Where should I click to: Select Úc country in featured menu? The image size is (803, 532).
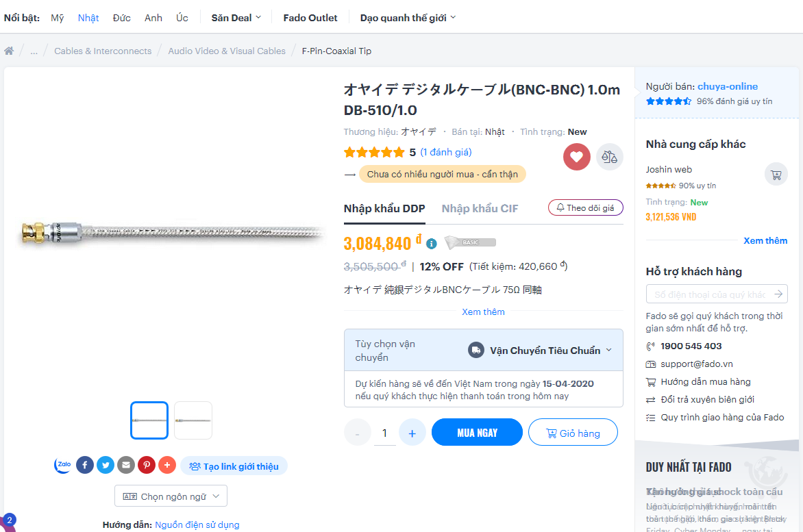click(x=182, y=18)
